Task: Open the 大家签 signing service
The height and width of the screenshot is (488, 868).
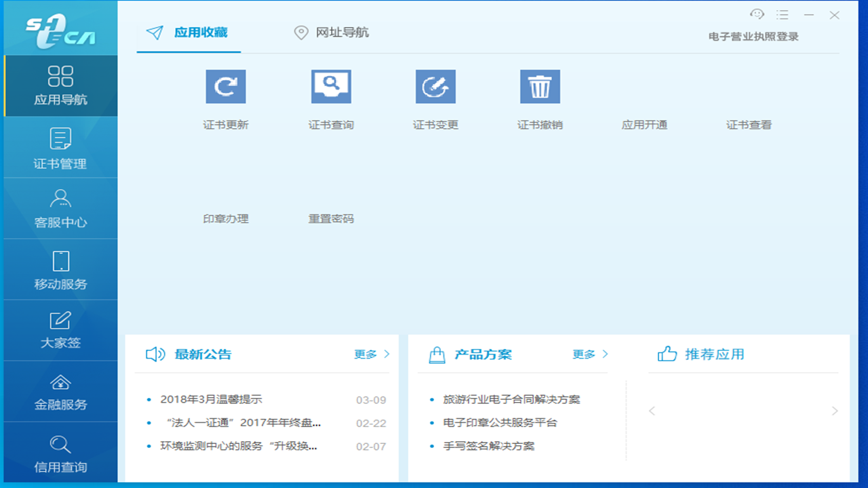Action: tap(60, 330)
